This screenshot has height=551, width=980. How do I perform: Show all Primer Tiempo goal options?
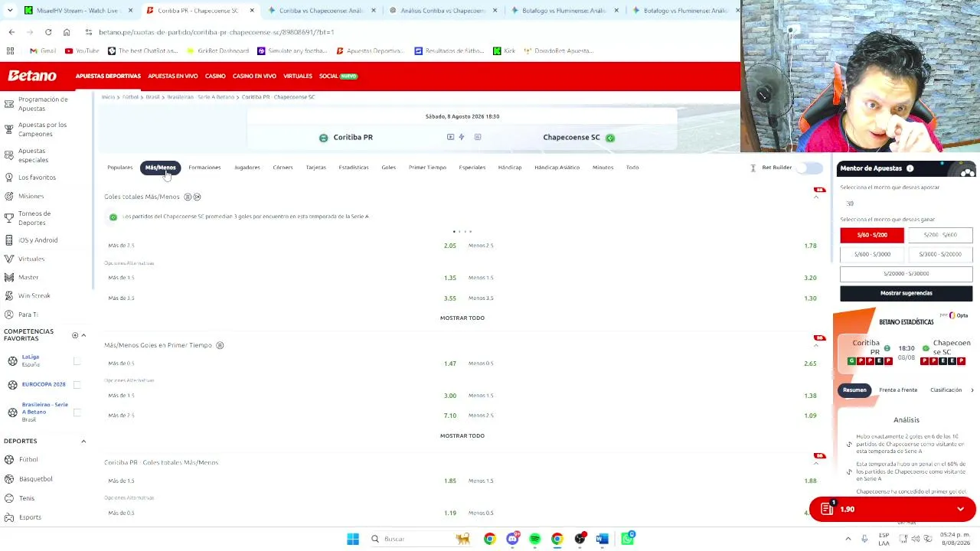point(462,435)
